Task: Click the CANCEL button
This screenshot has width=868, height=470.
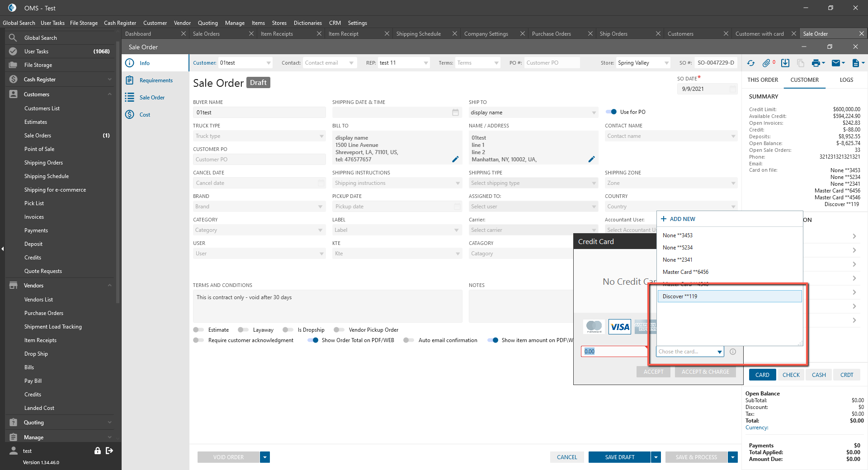Action: point(567,457)
